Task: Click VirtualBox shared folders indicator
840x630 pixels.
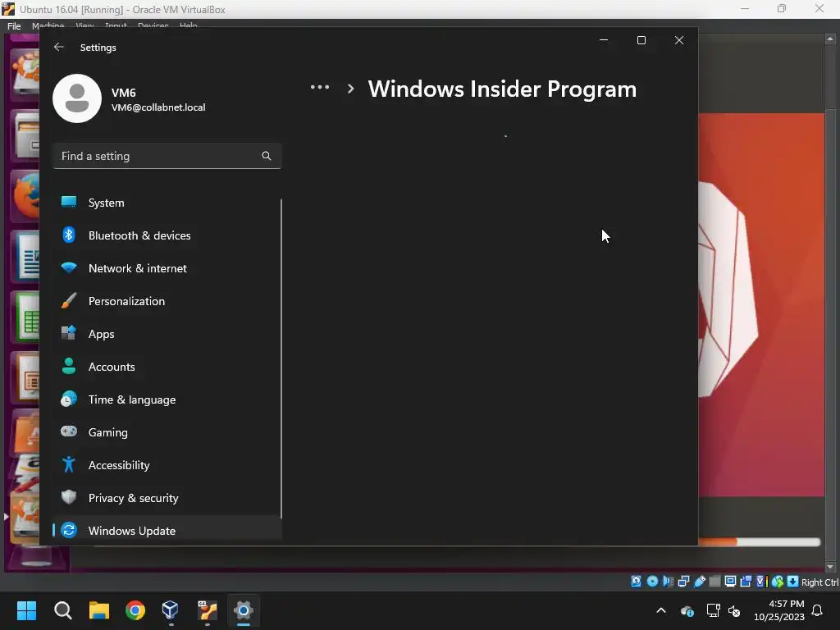Action: tap(714, 582)
